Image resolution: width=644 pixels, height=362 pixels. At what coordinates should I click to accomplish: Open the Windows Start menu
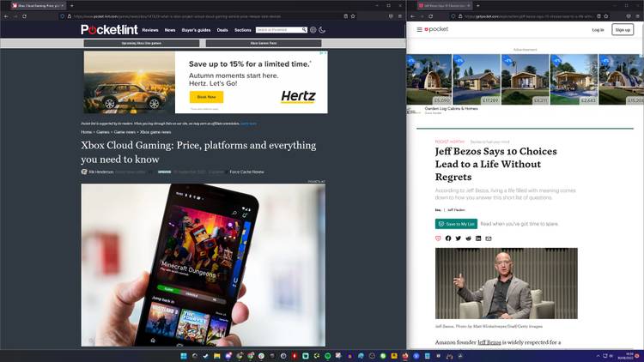tap(184, 356)
